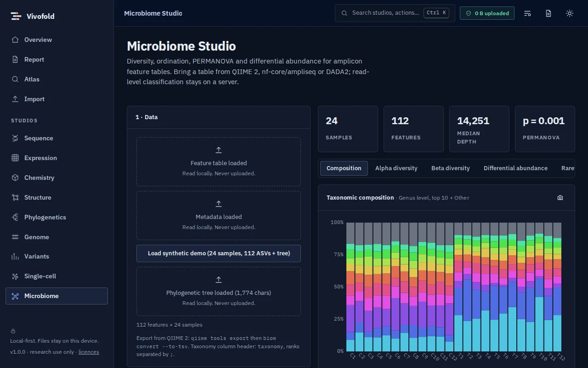Click the Ctrl K shortcut hint
Screen dimensions: 588x368
pyautogui.click(x=436, y=13)
